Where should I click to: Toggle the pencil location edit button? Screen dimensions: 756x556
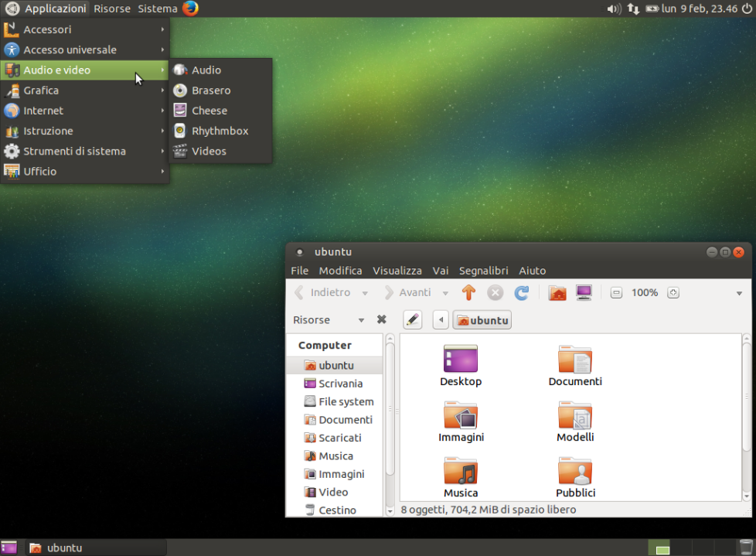pyautogui.click(x=413, y=320)
